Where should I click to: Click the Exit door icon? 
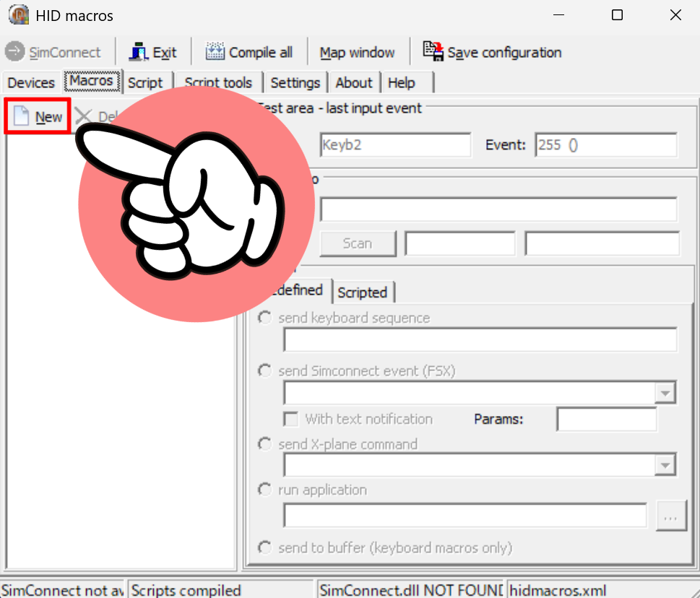point(139,53)
